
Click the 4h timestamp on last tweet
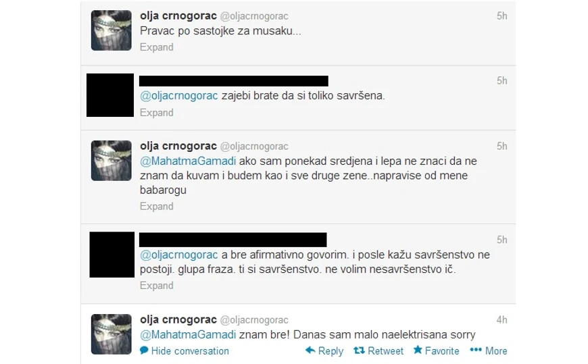pos(501,319)
